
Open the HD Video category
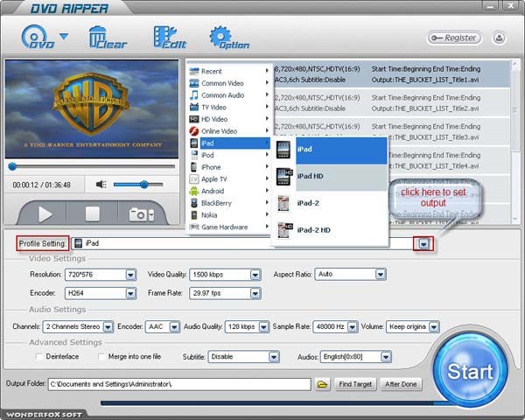click(229, 119)
